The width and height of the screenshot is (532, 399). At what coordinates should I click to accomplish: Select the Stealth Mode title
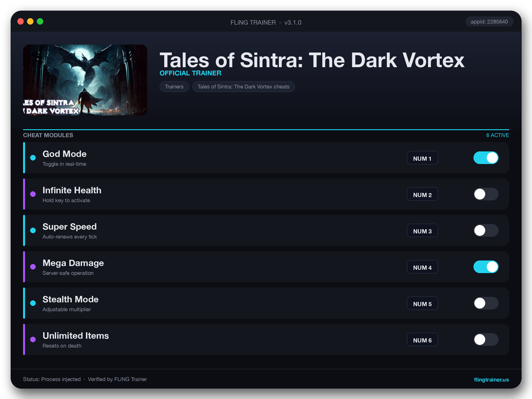[70, 299]
